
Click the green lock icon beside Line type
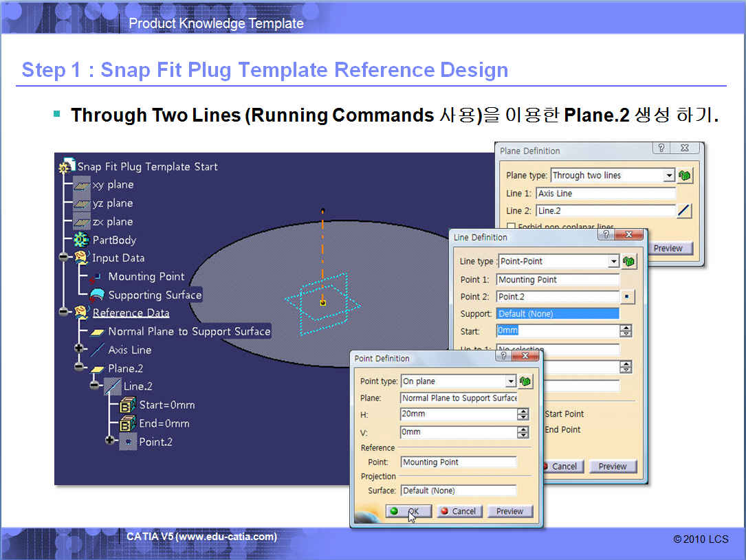[629, 262]
